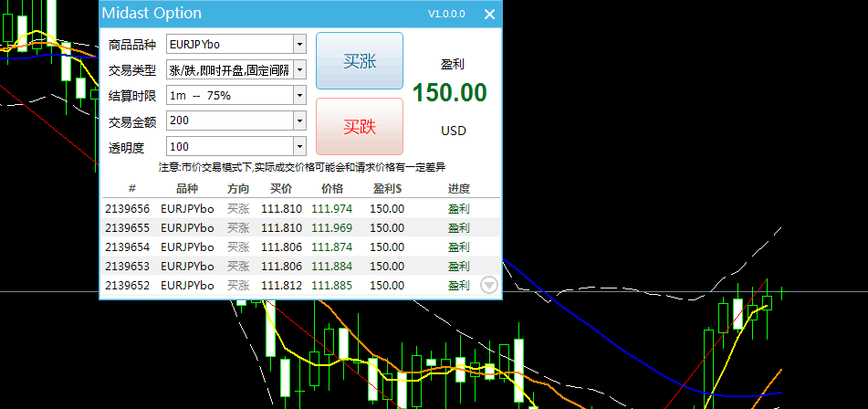868x409 pixels.
Task: Click the round down-arrow icon in the order list
Action: coord(490,285)
